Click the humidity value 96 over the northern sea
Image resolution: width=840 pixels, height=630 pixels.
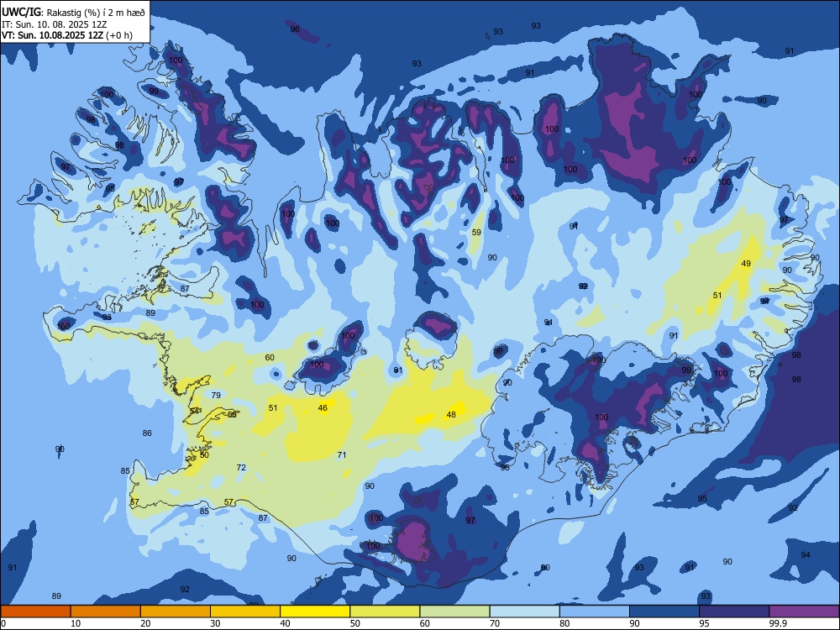pyautogui.click(x=295, y=29)
